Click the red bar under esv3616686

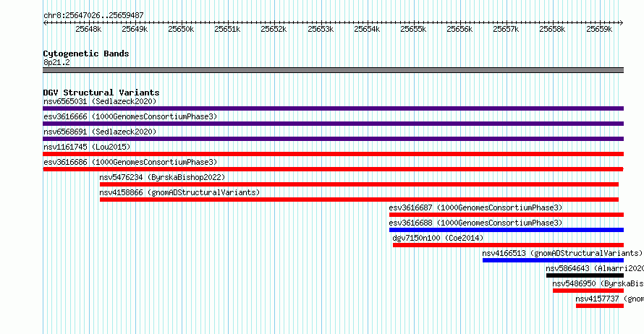(333, 169)
